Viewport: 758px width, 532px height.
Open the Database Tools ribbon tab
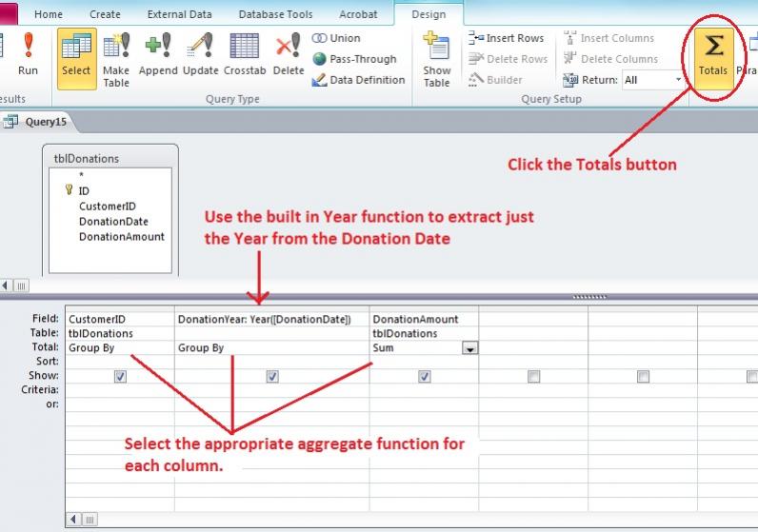click(x=275, y=14)
